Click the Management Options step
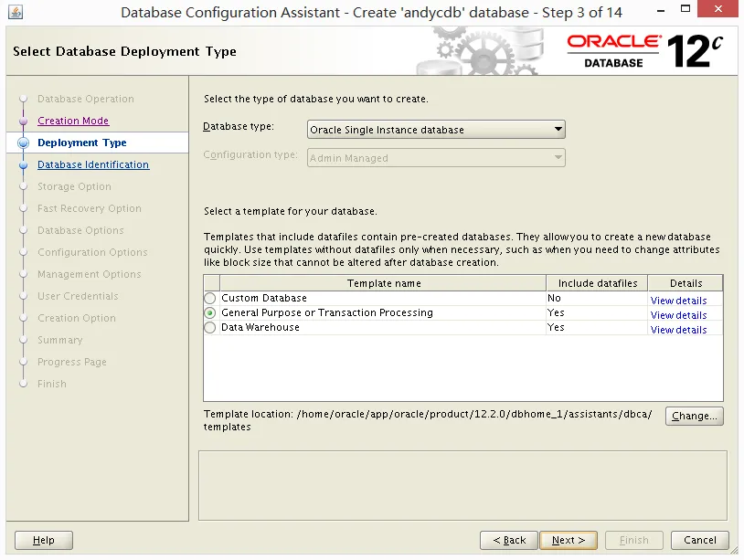 (x=90, y=274)
